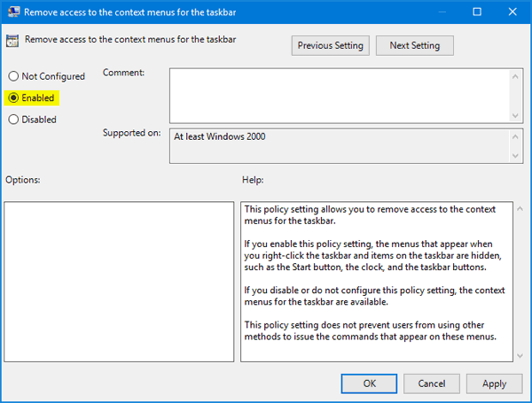Viewport: 532px width, 403px height.
Task: Set the policy to Disabled
Action: click(x=13, y=119)
